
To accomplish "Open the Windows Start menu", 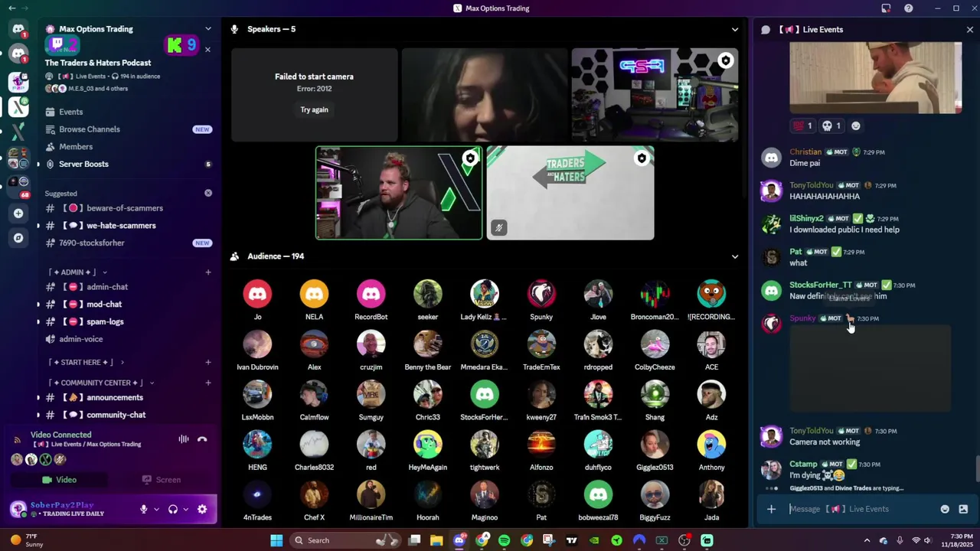I will tap(276, 540).
